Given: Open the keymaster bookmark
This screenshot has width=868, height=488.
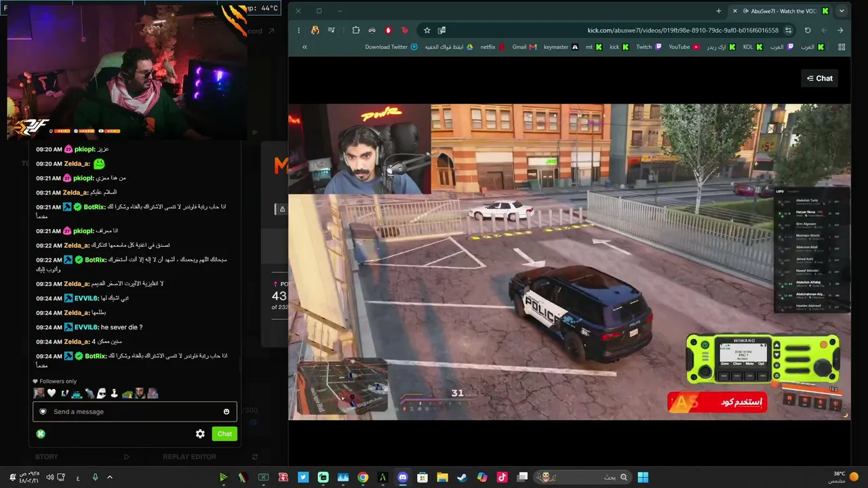Looking at the screenshot, I should point(561,47).
